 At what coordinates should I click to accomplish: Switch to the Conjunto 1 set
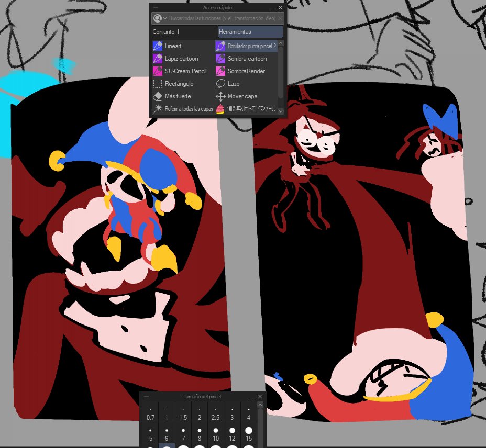pos(184,32)
